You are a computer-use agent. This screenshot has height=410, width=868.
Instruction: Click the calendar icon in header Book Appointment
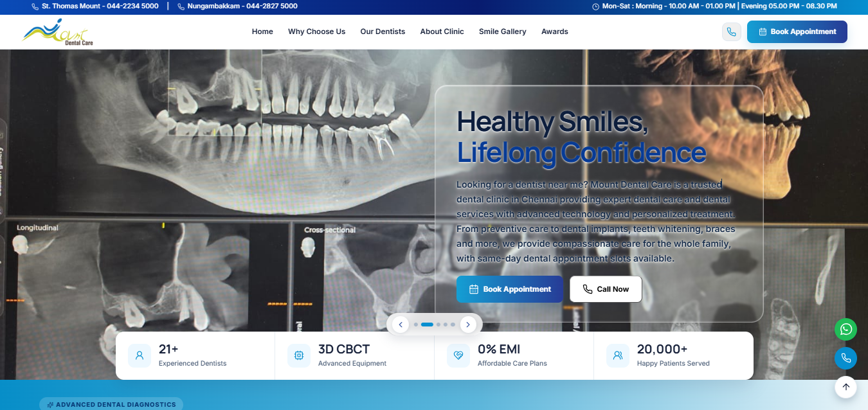pyautogui.click(x=763, y=31)
